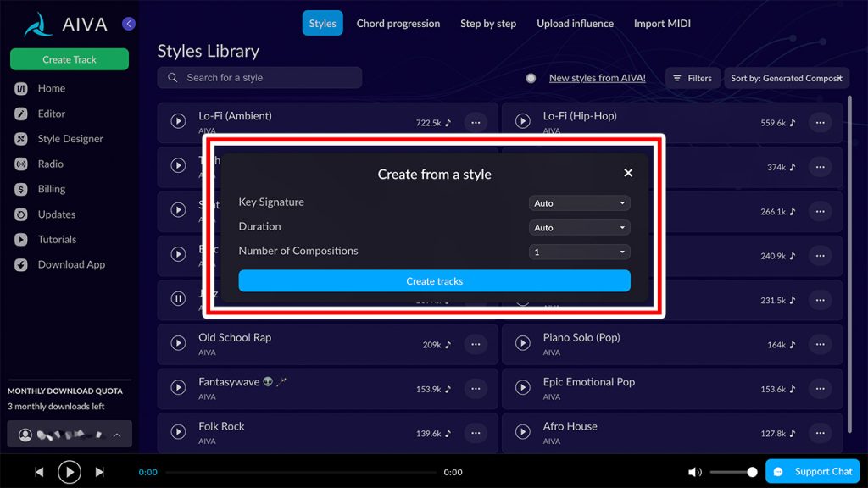Click the blue Create tracks button
Viewport: 868px width, 488px height.
click(435, 281)
